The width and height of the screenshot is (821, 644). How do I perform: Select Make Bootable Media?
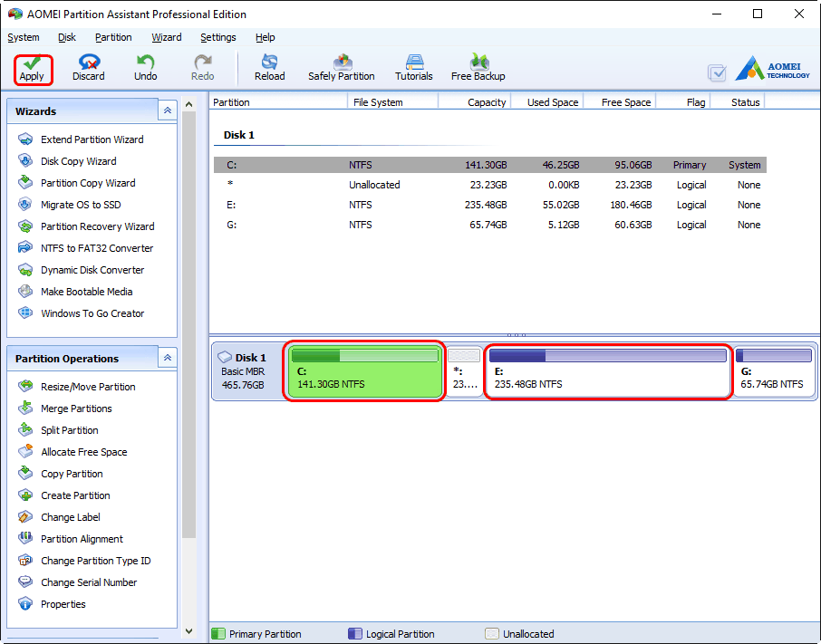pos(75,292)
